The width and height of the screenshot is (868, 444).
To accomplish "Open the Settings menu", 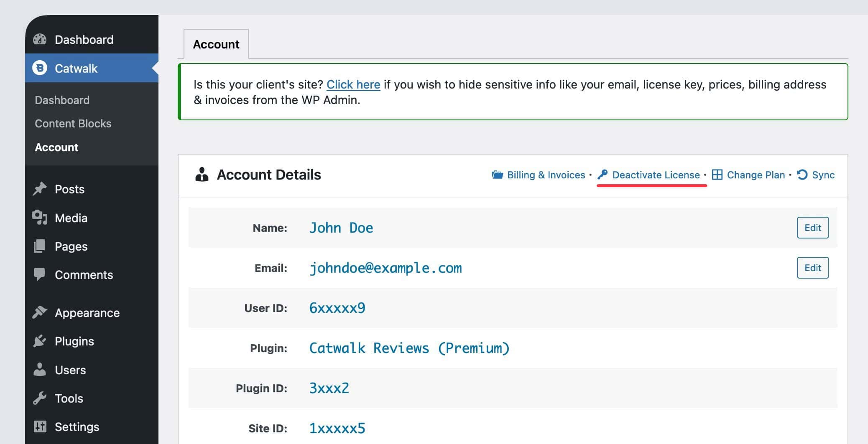I will pyautogui.click(x=92, y=426).
